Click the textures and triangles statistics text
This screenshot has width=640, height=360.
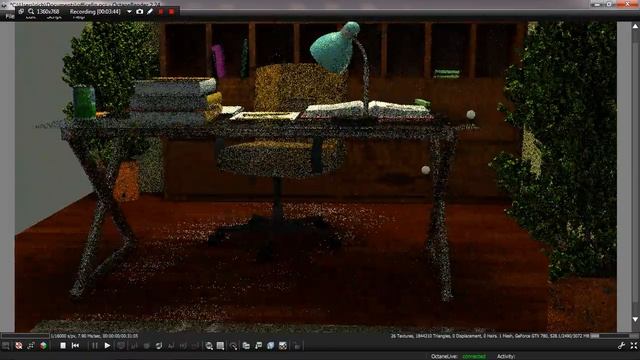pos(489,336)
